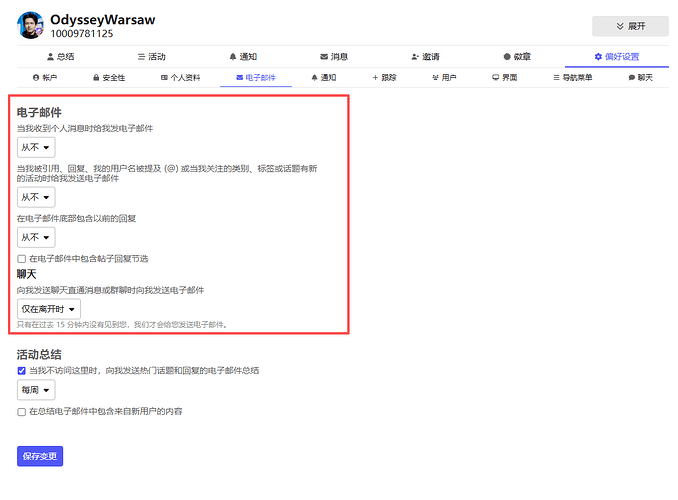Uncheck the activity summary email checkbox
Image resolution: width=678 pixels, height=500 pixels.
pyautogui.click(x=22, y=371)
